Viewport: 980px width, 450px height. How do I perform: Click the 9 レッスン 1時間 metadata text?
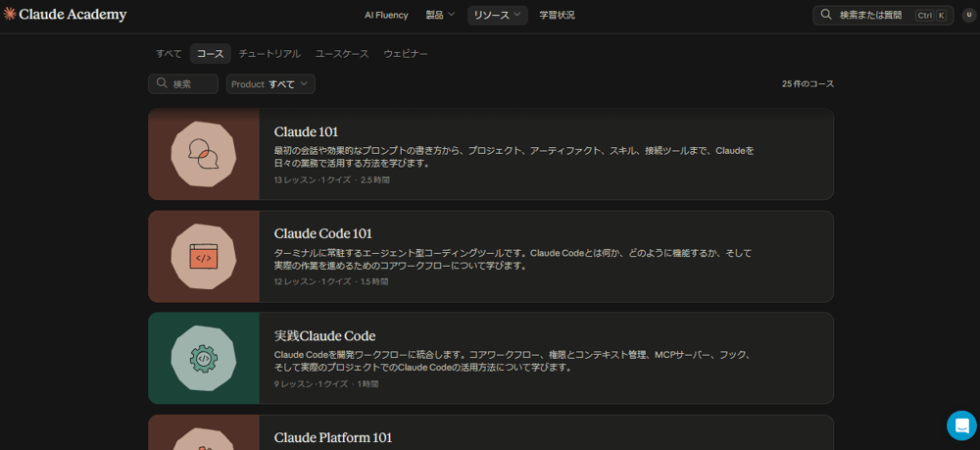coord(326,383)
